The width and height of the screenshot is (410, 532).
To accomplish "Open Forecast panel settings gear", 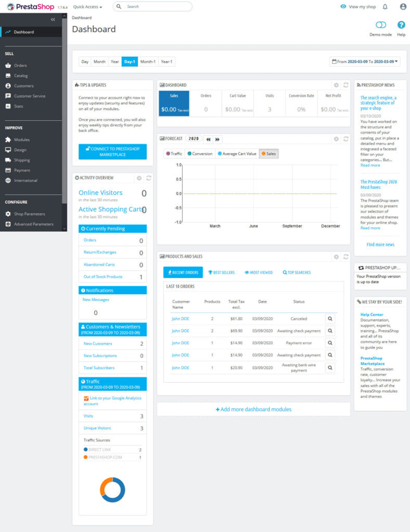I will point(336,139).
